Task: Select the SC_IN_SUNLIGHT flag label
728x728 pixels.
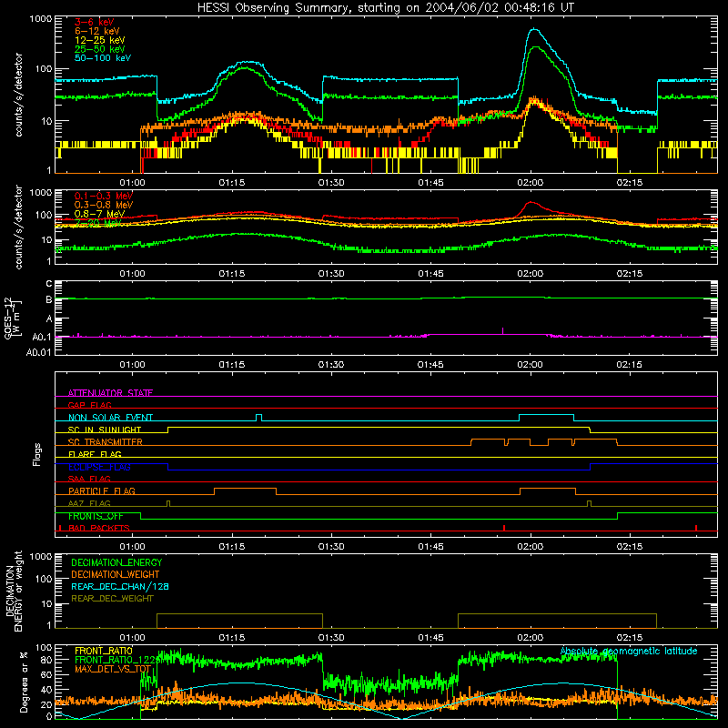Action: coord(105,430)
